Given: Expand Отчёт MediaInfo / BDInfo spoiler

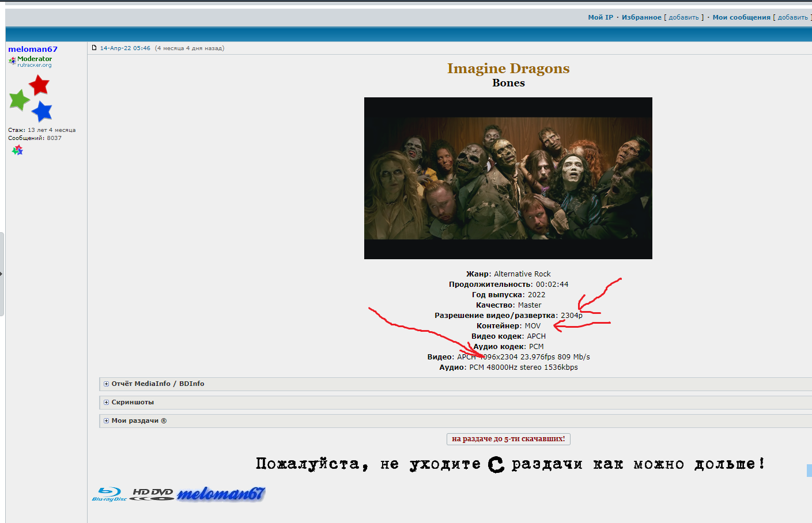Looking at the screenshot, I should coord(455,384).
